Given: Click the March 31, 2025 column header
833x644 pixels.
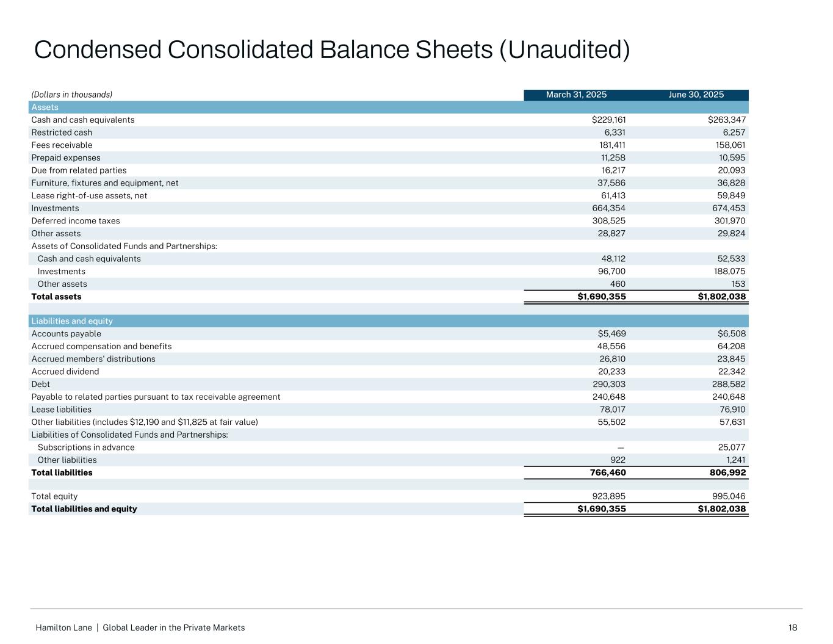Looking at the screenshot, I should 576,95.
